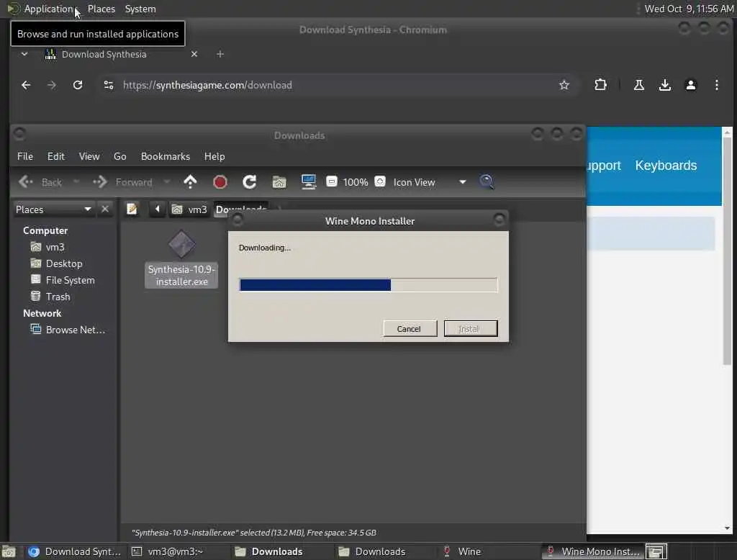Click the Install button in Wine Mono Installer
Screen dimensions: 737x560
(470, 329)
